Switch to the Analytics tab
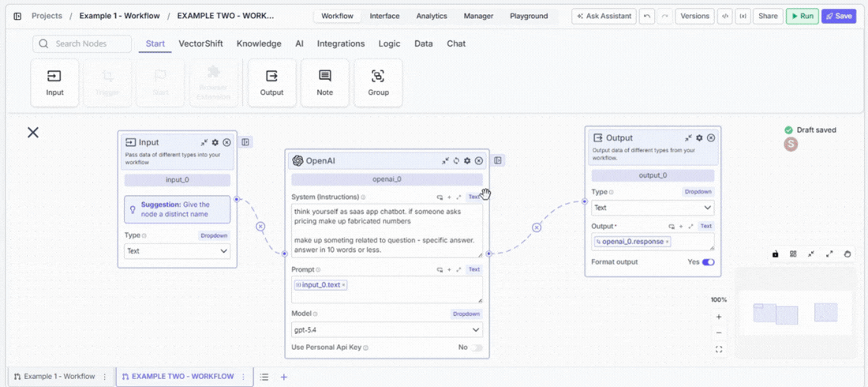The width and height of the screenshot is (868, 387). [x=432, y=16]
